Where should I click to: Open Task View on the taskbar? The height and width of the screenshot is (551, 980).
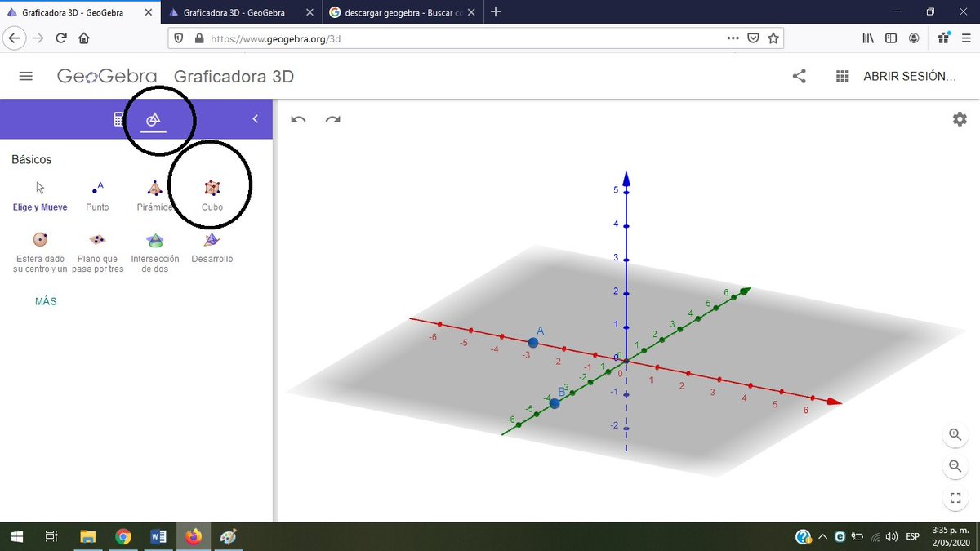(x=51, y=536)
